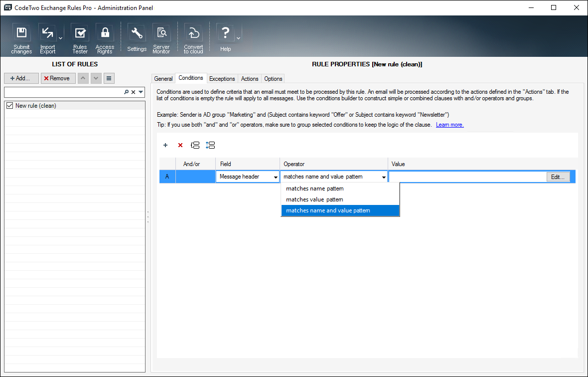Add new condition with plus icon
This screenshot has width=588, height=377.
165,145
